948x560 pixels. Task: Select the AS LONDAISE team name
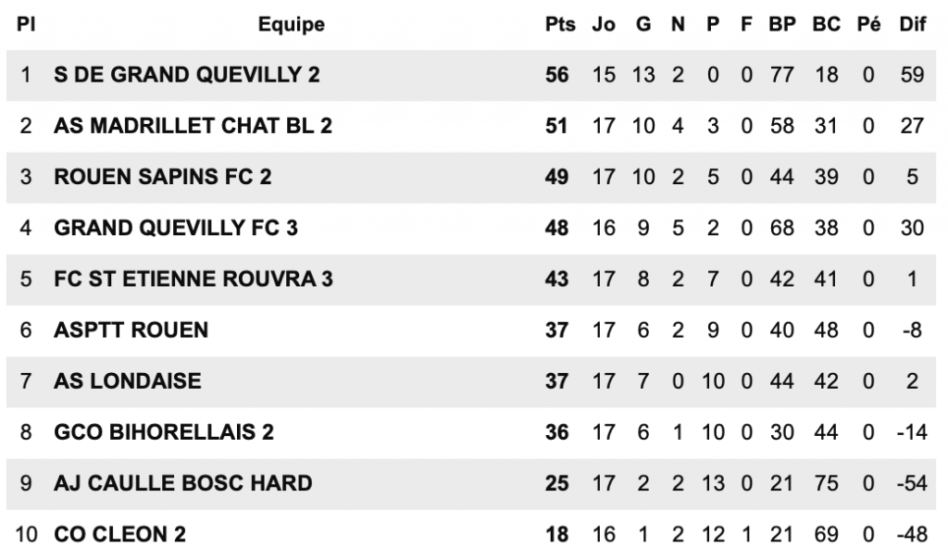tap(128, 381)
